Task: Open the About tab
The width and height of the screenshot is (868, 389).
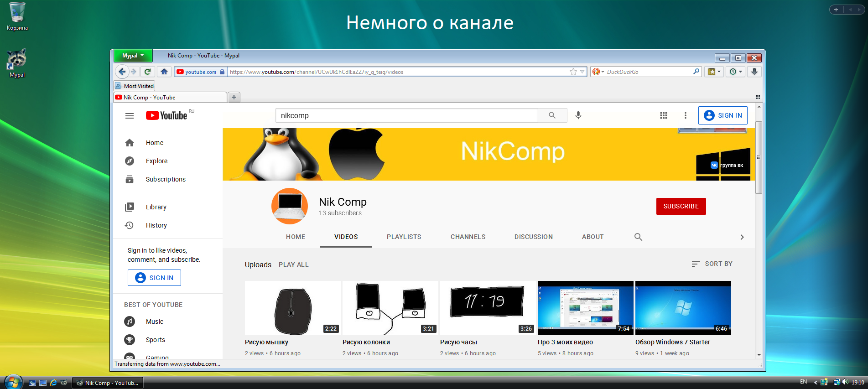Action: click(593, 237)
